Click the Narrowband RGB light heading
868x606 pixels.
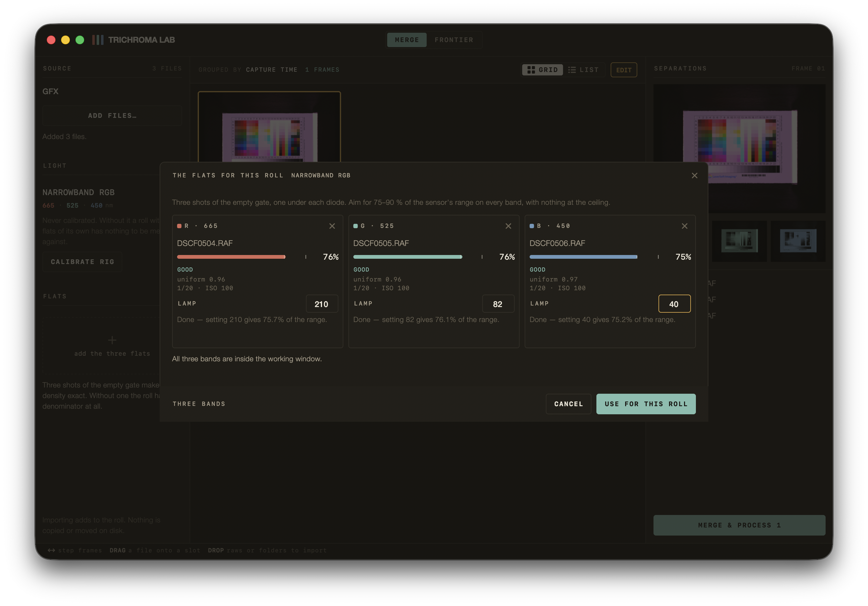[x=78, y=192]
